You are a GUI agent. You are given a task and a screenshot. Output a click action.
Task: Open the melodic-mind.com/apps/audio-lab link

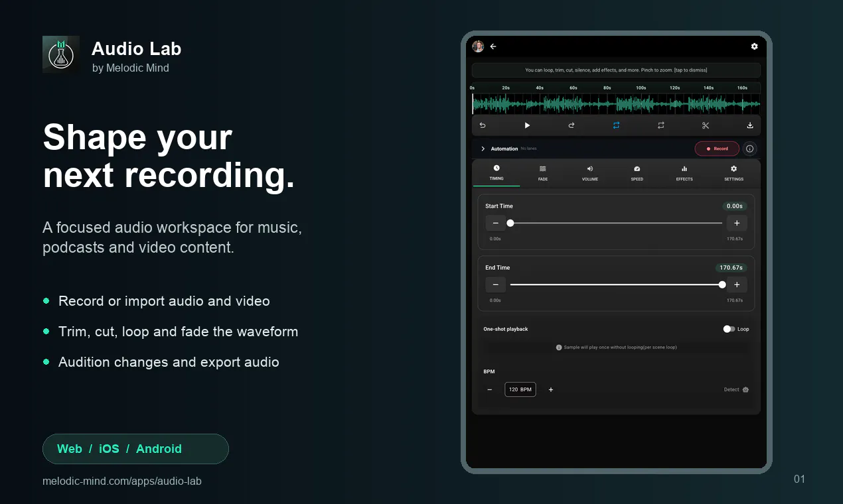[x=122, y=481]
